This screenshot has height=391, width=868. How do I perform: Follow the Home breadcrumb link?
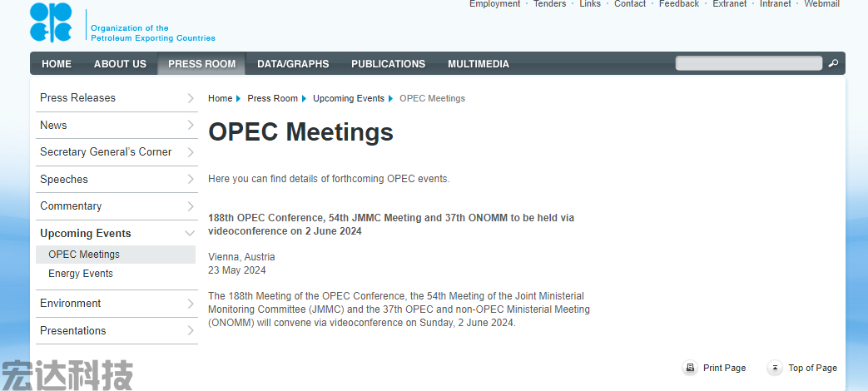[220, 98]
